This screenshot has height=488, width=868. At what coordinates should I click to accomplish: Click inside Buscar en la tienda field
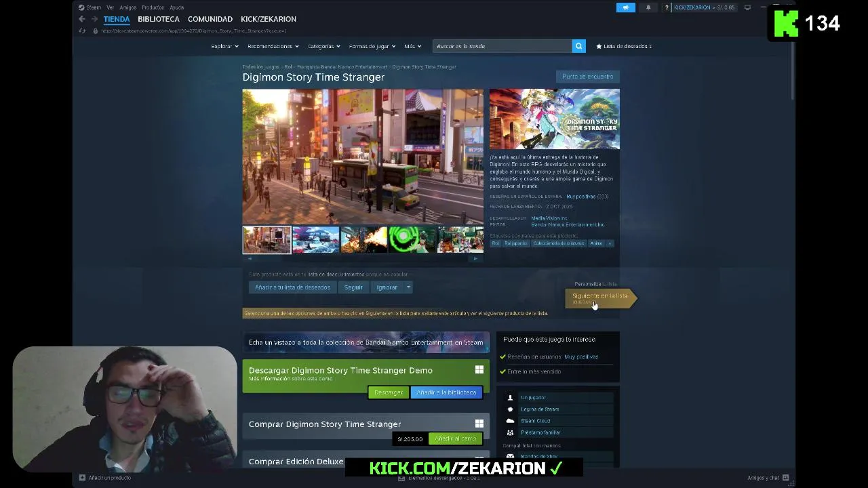502,46
